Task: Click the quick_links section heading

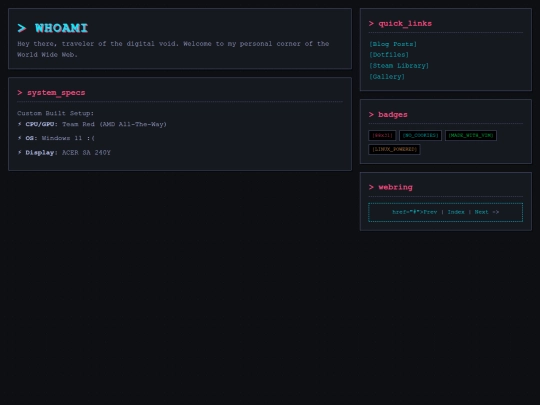Action: [400, 23]
